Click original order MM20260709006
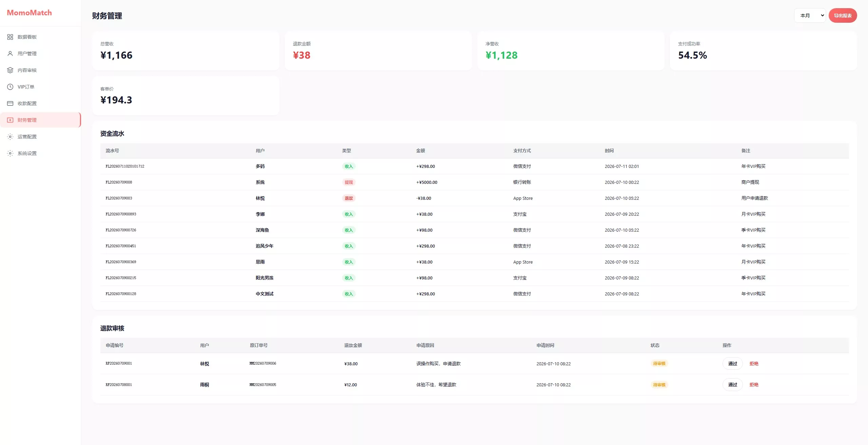 click(263, 363)
